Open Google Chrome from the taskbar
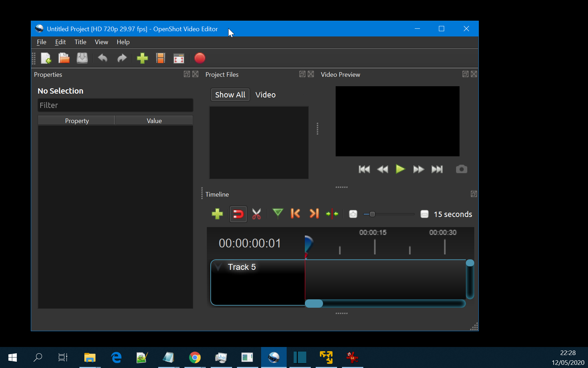 (x=195, y=357)
